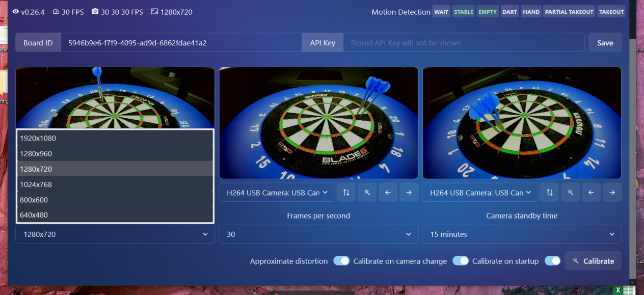The width and height of the screenshot is (644, 295).
Task: Click swap-order arrows icon under middle camera
Action: tap(346, 193)
